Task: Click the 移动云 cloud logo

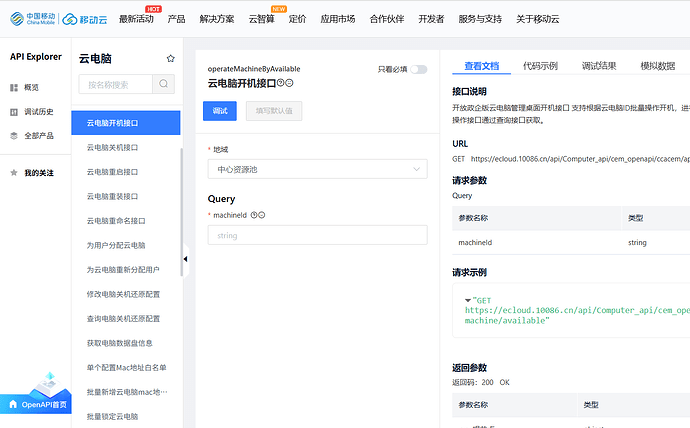Action: 85,19
